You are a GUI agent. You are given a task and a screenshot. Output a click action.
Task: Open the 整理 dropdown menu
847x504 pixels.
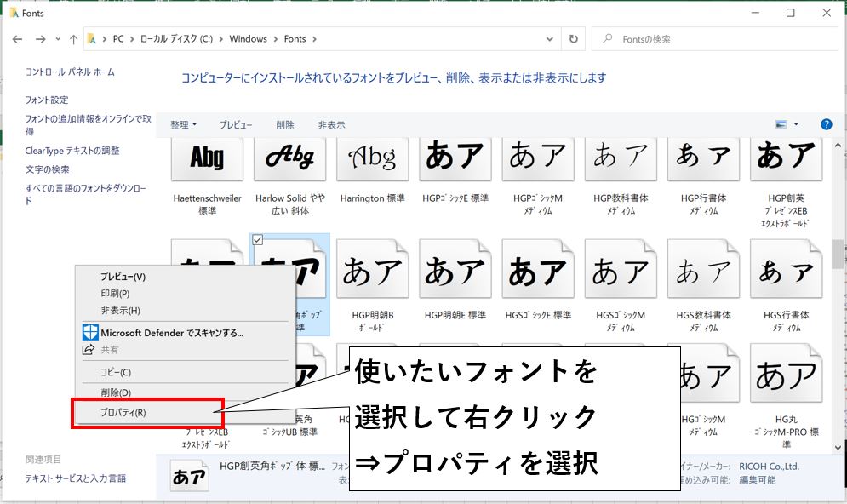pyautogui.click(x=183, y=124)
